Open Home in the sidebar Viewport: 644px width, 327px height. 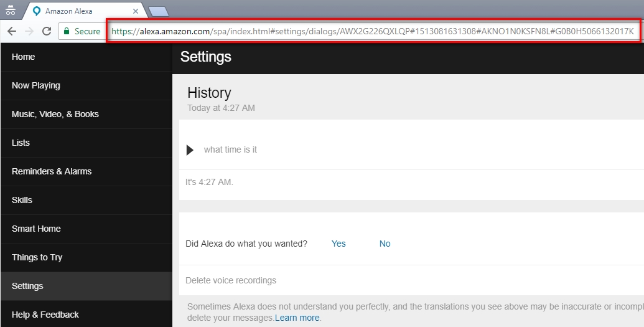[x=86, y=57]
